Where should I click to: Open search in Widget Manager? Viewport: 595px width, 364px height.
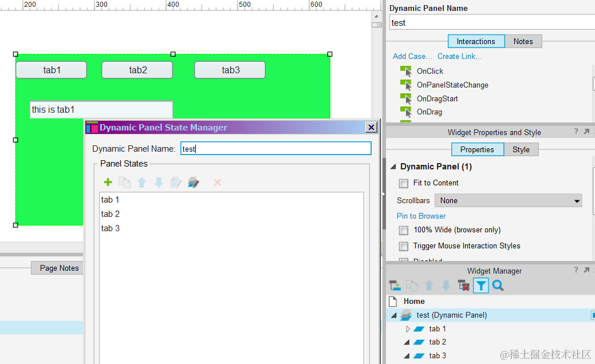pos(498,285)
